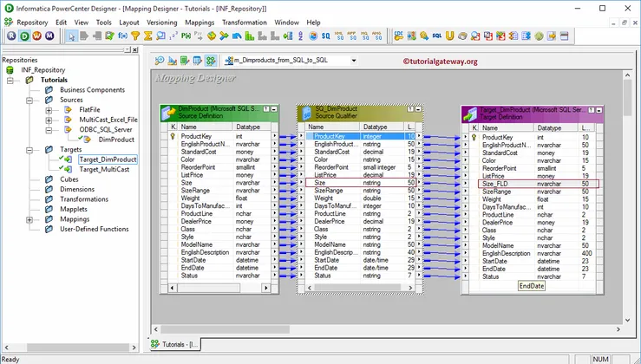Switch to Source Analyzer tool icon
641x364 pixels.
[x=160, y=61]
